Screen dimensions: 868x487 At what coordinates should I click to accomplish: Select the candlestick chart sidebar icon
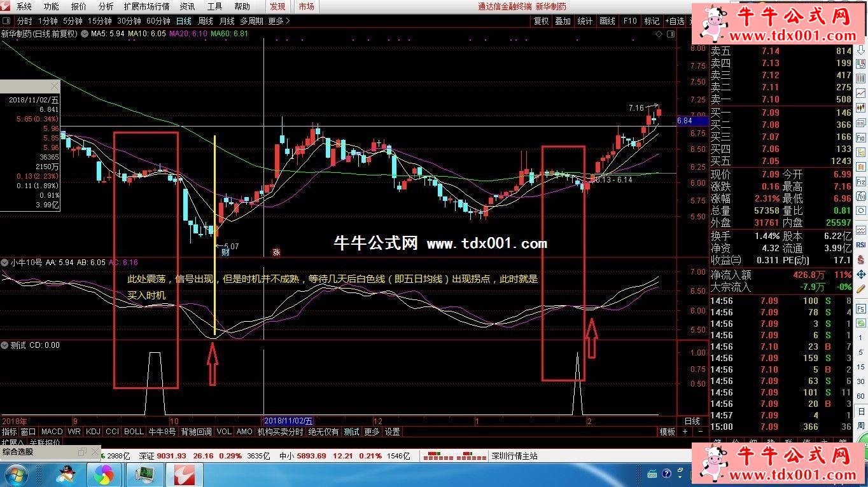click(861, 107)
